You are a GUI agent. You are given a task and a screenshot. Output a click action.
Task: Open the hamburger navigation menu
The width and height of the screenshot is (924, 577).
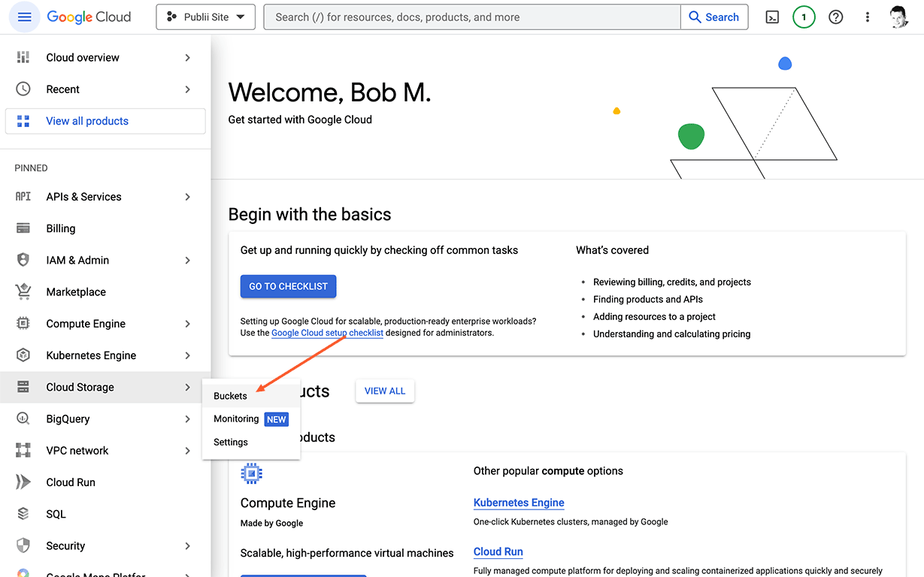tap(24, 17)
